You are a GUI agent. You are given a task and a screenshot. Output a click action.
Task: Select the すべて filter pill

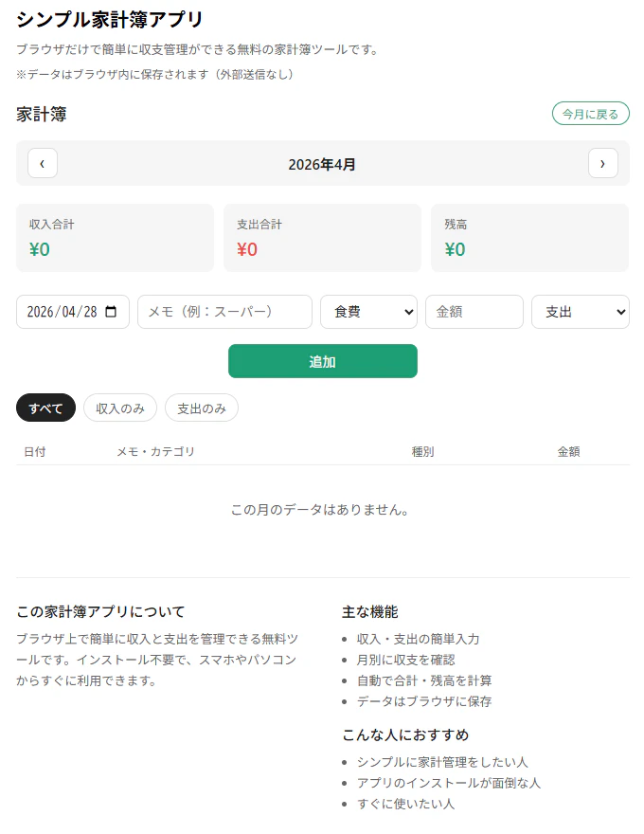point(45,408)
